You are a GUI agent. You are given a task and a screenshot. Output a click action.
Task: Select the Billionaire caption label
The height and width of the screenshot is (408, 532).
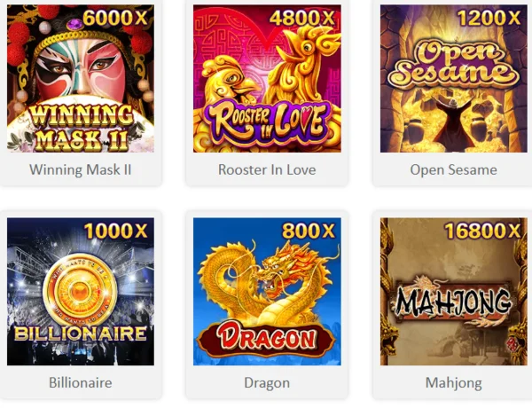[81, 383]
